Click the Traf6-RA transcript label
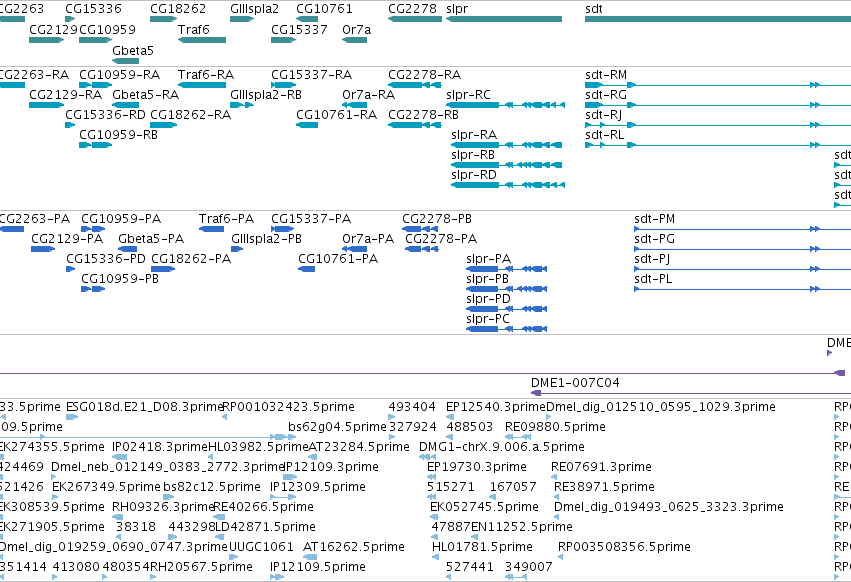 (x=206, y=74)
